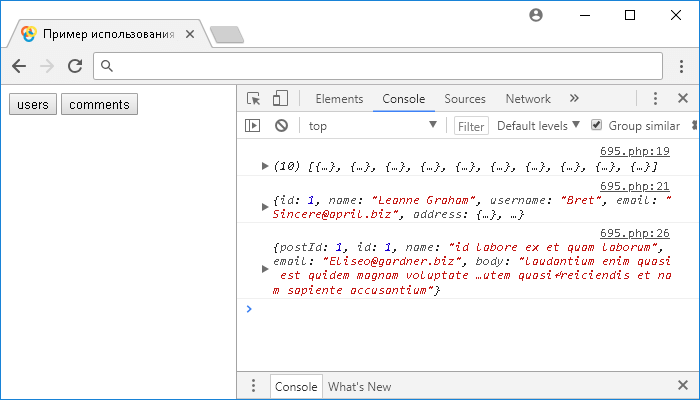The height and width of the screenshot is (400, 700).
Task: Close the DevTools panel
Action: pos(683,98)
